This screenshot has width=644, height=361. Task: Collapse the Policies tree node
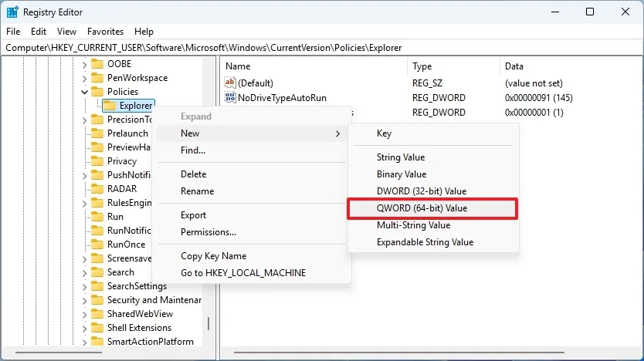tap(84, 92)
